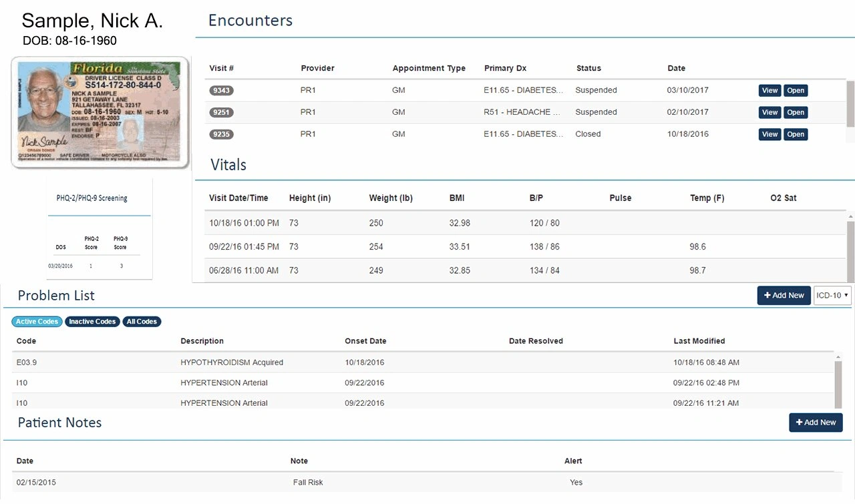Click the View button for visit 9251
Image resolution: width=855 pixels, height=504 pixels.
769,112
